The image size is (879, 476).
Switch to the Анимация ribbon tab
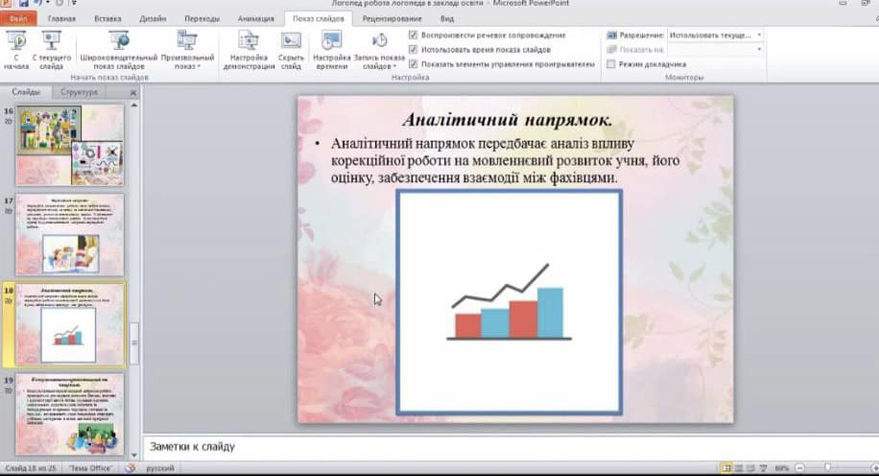(x=256, y=18)
